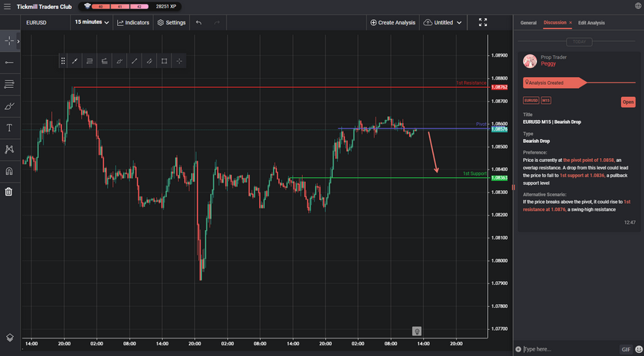Image resolution: width=644 pixels, height=356 pixels.
Task: Toggle the magnet snap mode
Action: (x=9, y=171)
